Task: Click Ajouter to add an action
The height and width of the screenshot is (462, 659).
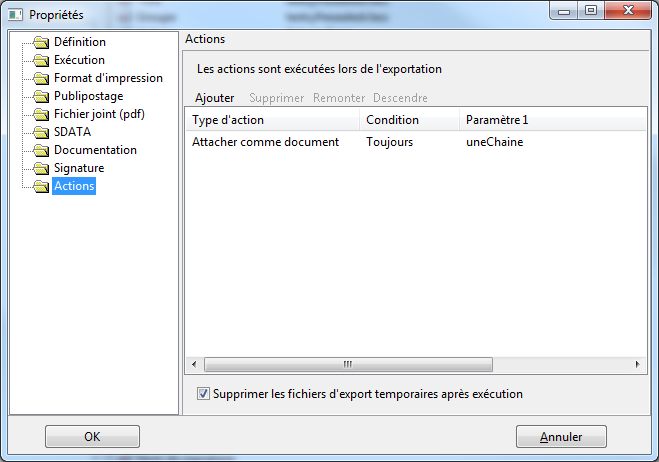Action: tap(214, 98)
